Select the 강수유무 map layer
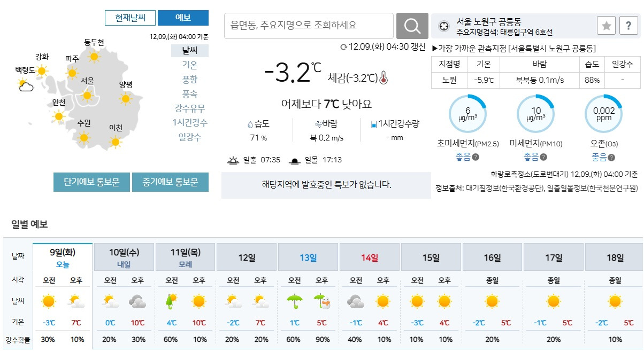 point(190,108)
